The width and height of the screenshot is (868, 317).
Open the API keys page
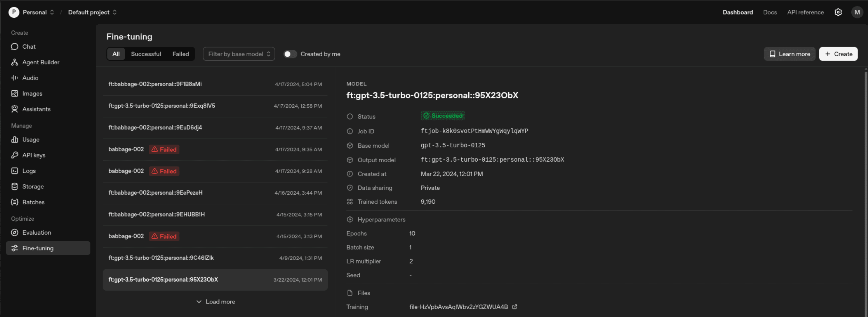click(34, 155)
